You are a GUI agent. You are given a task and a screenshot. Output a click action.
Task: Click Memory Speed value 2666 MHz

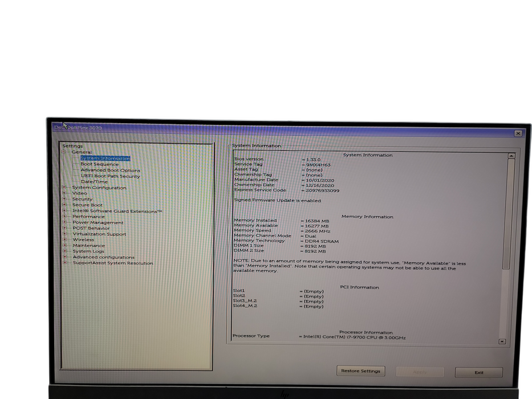click(317, 231)
